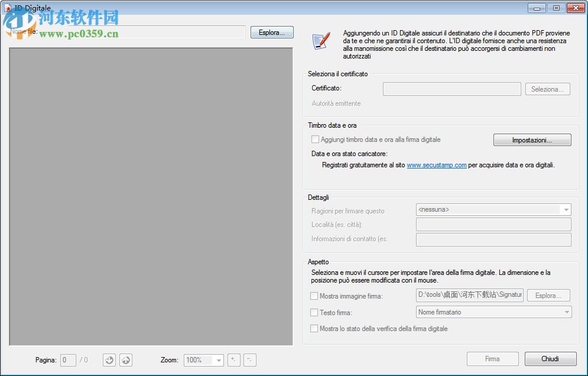
Task: Click the gray PDF preview area
Action: click(151, 196)
